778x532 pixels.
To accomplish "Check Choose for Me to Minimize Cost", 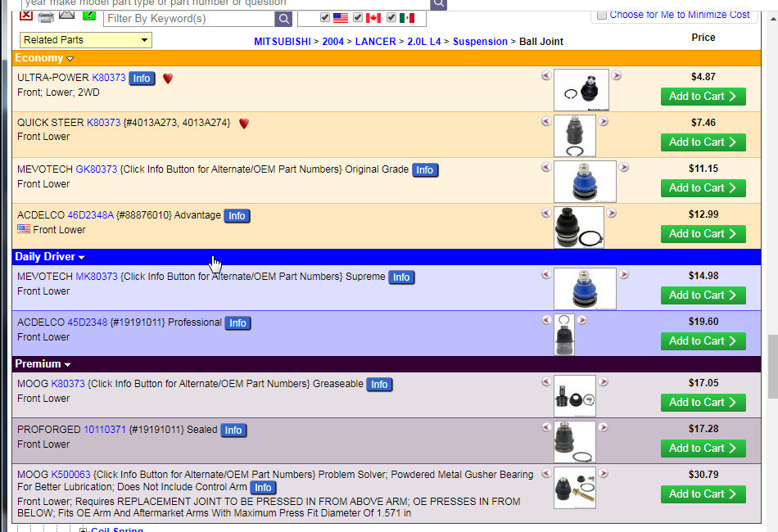I will [601, 15].
